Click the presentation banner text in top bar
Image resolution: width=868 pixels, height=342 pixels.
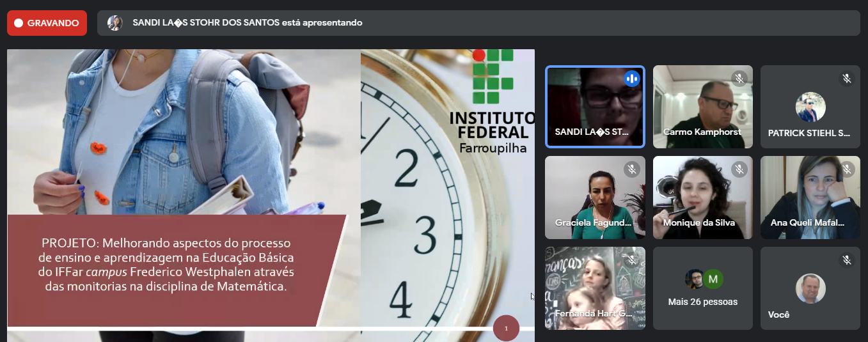248,23
